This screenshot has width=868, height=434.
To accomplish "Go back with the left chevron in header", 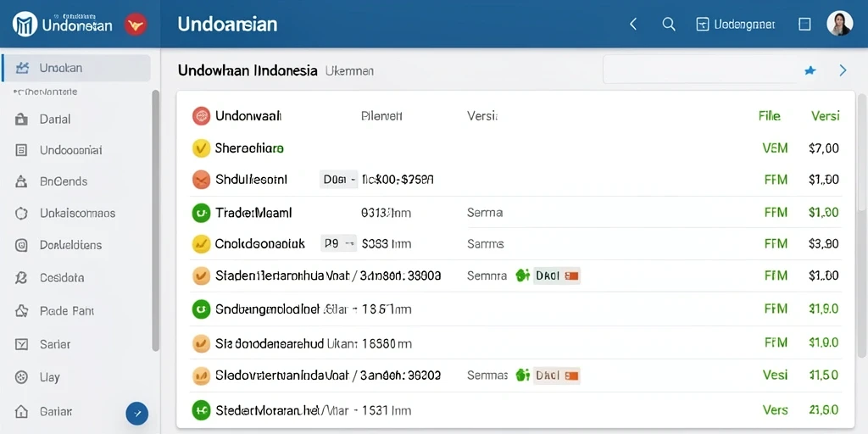I will tap(633, 24).
